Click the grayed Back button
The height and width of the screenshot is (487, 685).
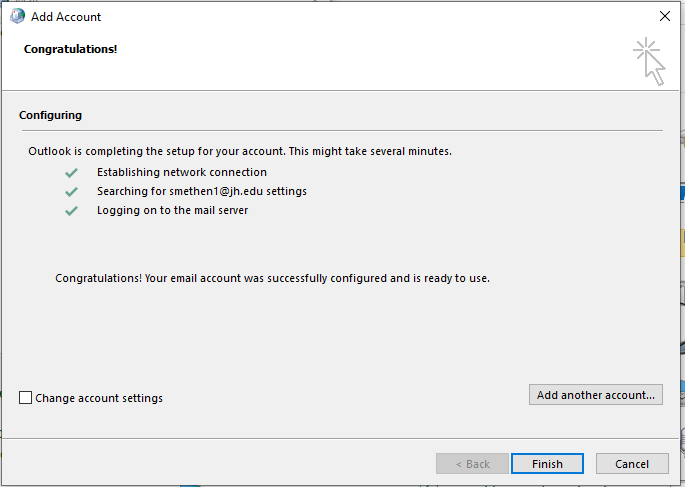click(472, 463)
